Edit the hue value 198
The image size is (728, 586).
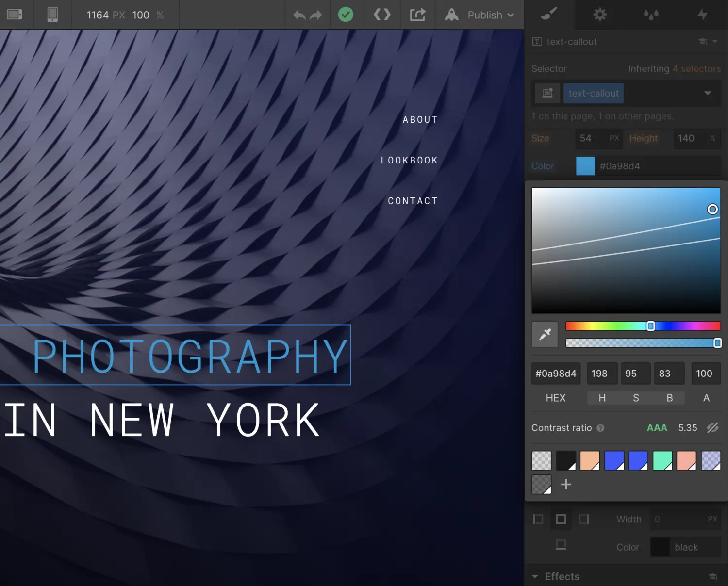(602, 374)
